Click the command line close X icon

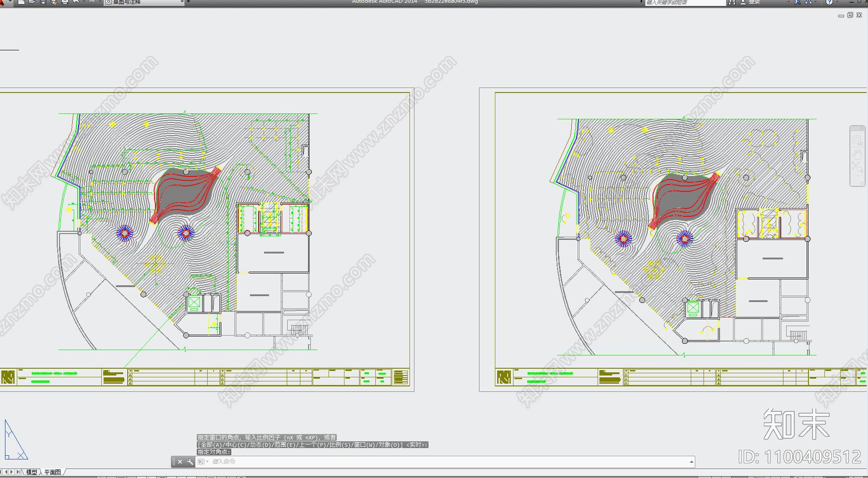pos(180,462)
